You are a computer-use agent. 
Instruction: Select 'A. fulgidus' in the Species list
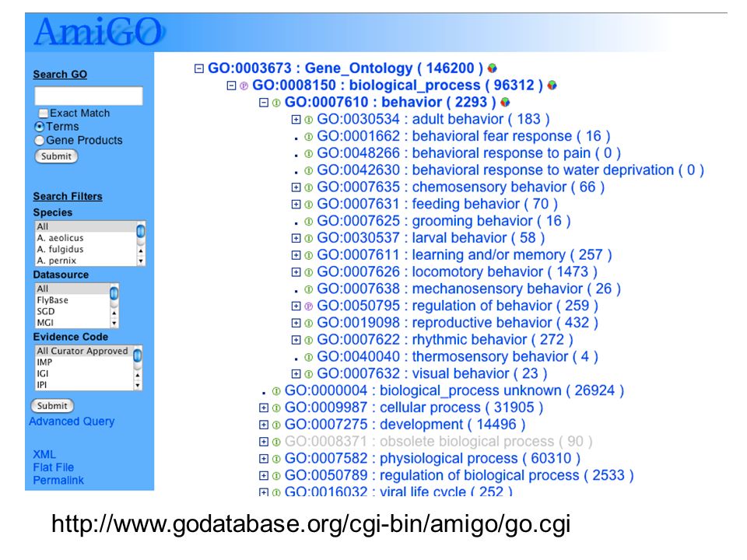pos(86,249)
